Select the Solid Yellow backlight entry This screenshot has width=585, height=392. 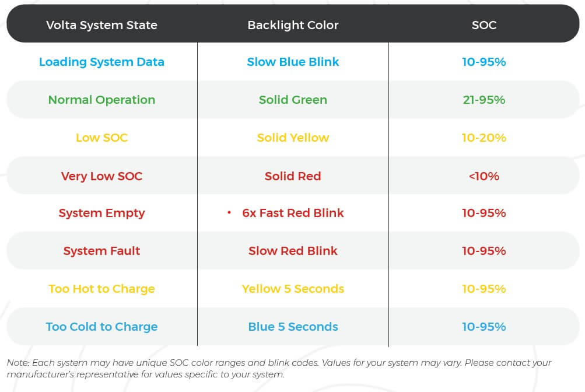point(293,138)
